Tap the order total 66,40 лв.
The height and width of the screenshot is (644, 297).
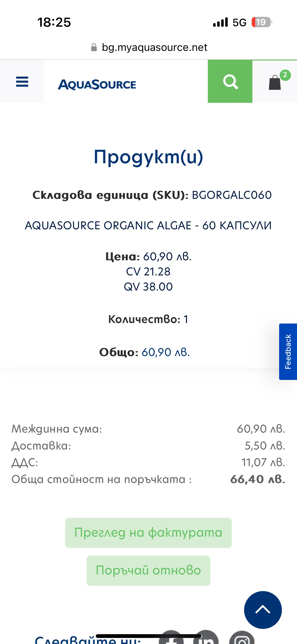257,479
